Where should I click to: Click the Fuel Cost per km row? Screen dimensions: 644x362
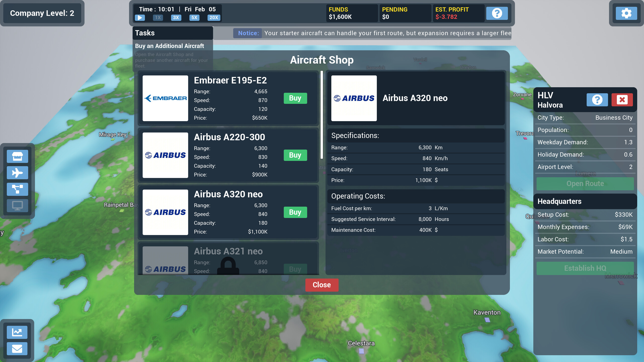[416, 208]
